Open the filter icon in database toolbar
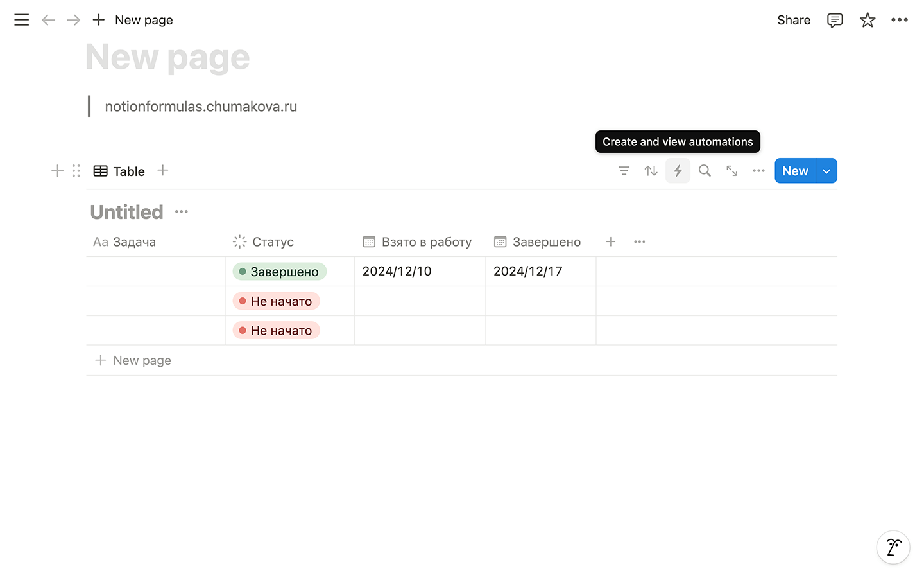Screen dimensions: 924x578 pyautogui.click(x=624, y=171)
